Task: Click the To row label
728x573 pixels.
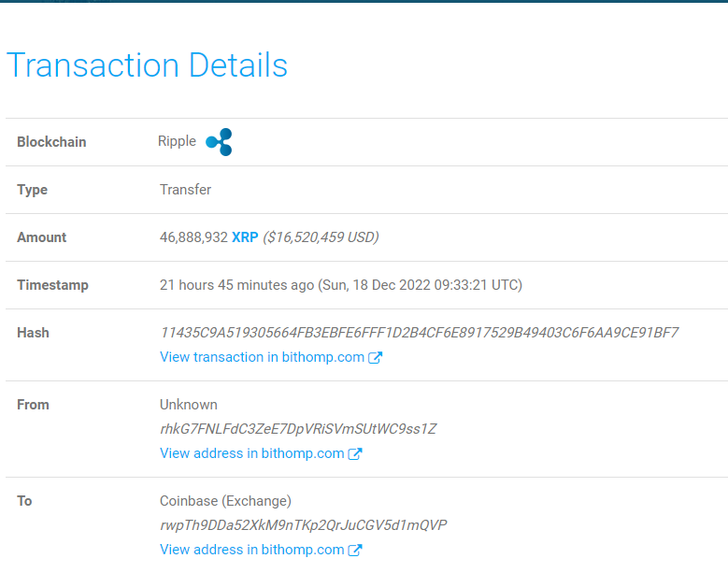Action: (x=24, y=501)
